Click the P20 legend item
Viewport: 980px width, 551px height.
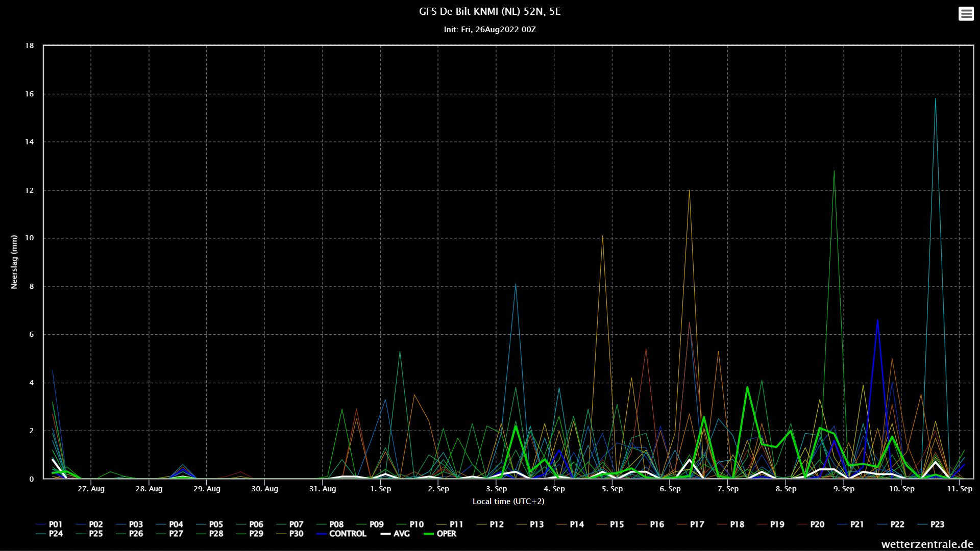point(811,524)
